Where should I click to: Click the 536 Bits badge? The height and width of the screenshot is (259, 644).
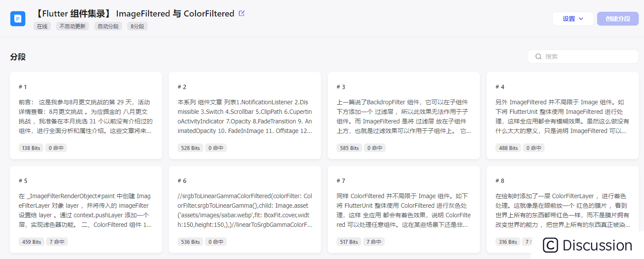tap(190, 242)
